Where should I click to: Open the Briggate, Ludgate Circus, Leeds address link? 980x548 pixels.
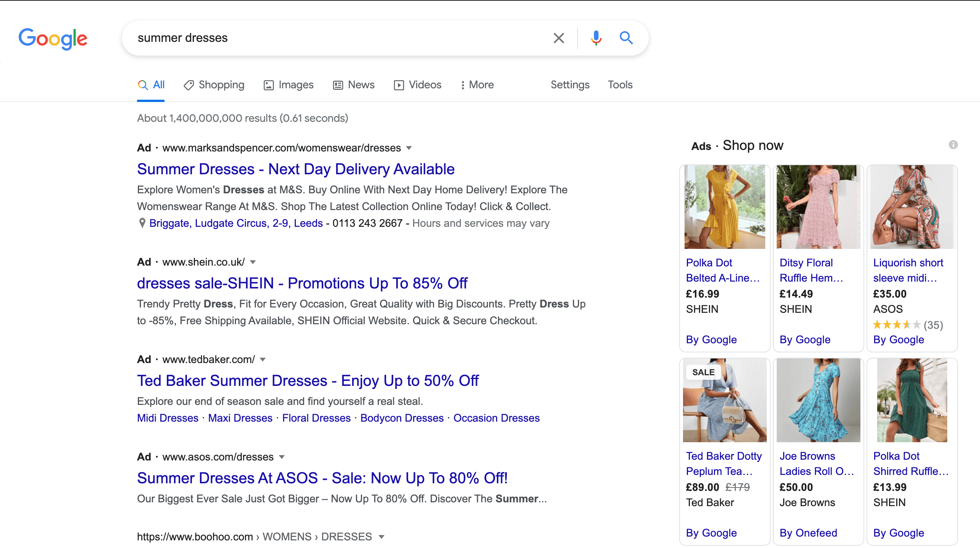pos(236,223)
